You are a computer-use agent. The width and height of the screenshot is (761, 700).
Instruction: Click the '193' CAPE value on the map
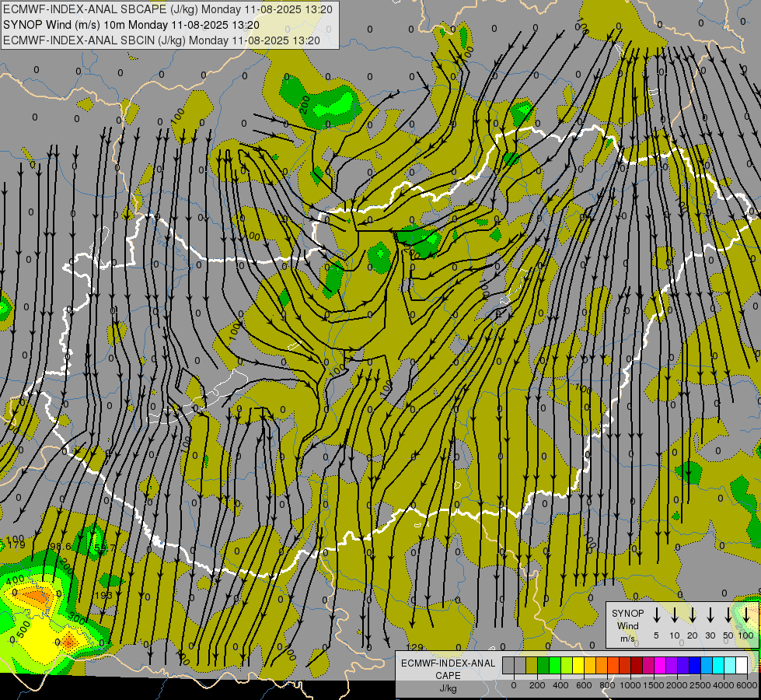click(104, 595)
